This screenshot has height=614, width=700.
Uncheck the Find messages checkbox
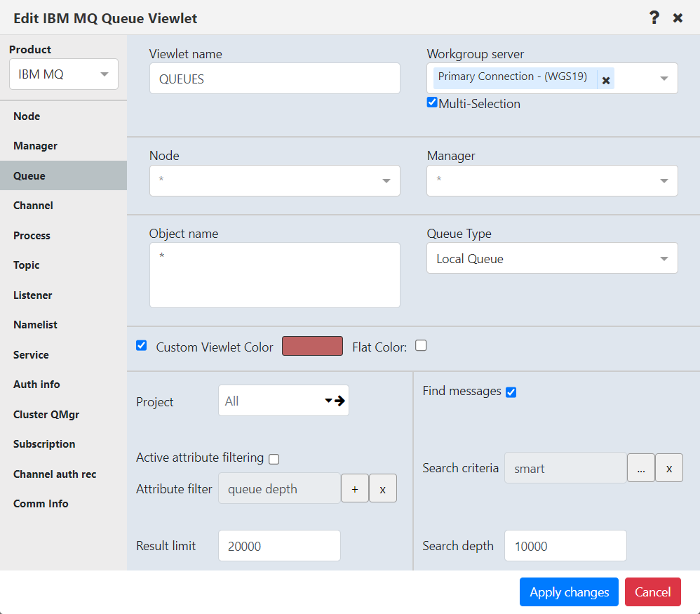coord(511,392)
